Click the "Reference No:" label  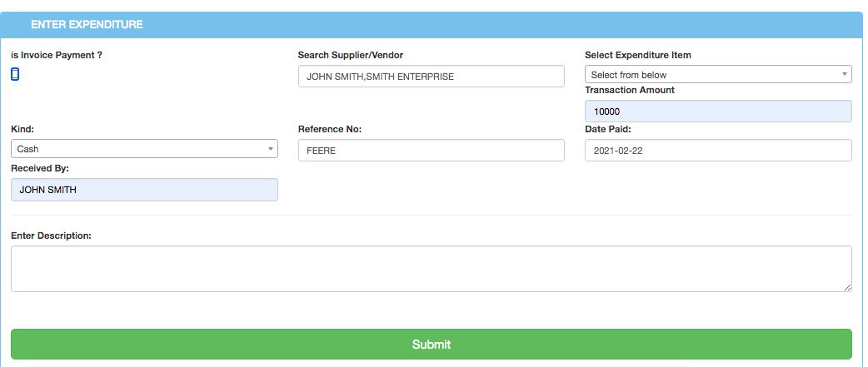point(329,129)
